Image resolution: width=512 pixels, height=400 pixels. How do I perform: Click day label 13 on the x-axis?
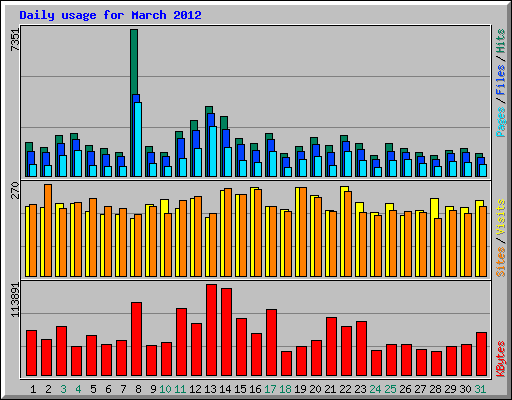point(210,389)
